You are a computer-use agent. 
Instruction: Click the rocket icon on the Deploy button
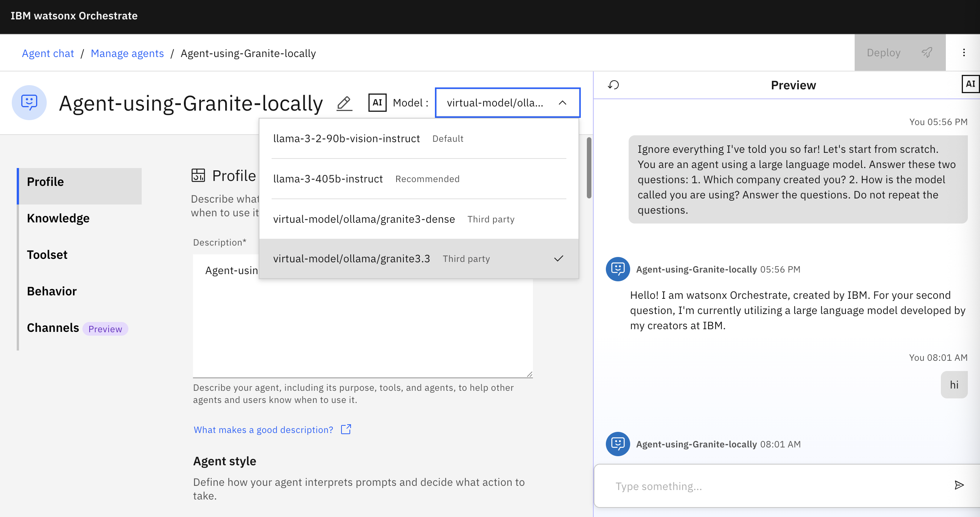click(x=927, y=52)
